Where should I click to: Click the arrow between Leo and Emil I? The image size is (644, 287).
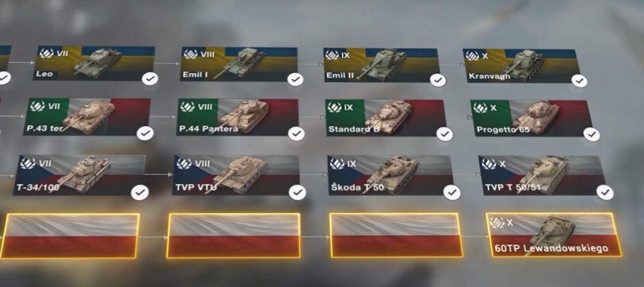pos(168,63)
